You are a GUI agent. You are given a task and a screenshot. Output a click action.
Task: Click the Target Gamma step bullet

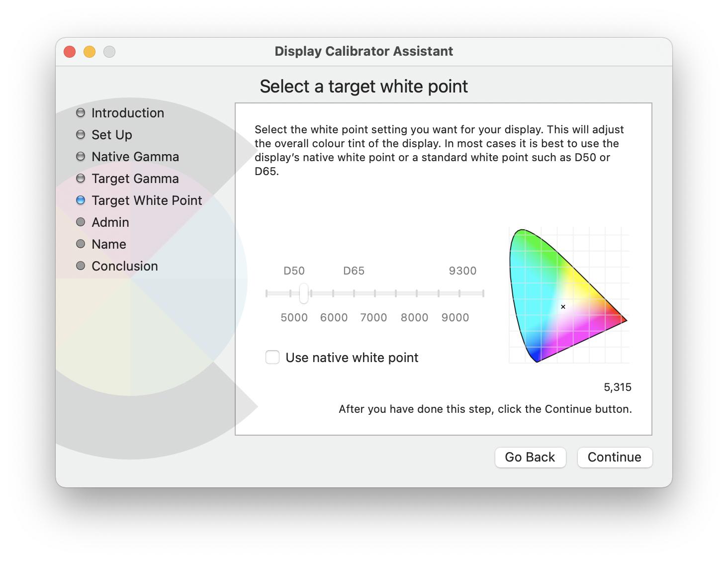[81, 179]
